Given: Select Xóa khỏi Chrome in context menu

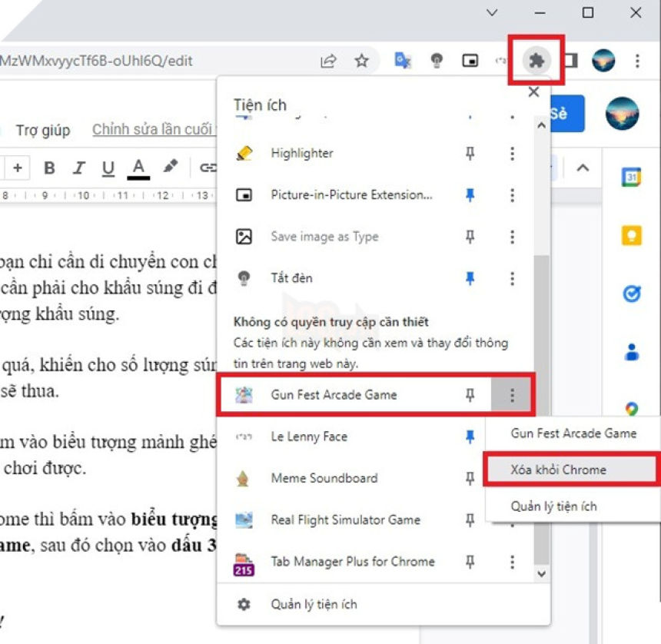Looking at the screenshot, I should (573, 470).
